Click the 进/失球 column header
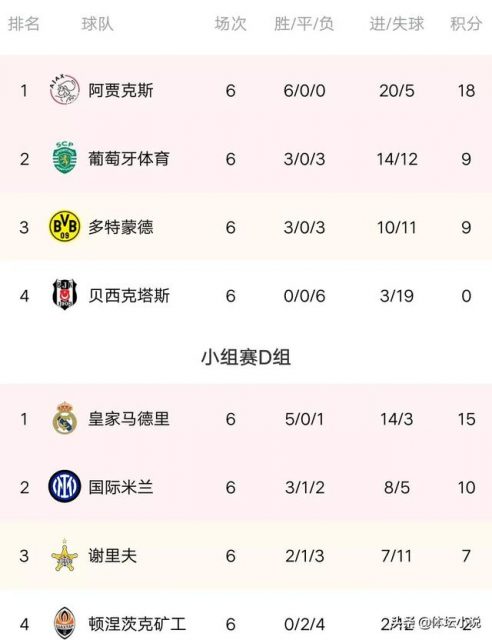 [396, 24]
